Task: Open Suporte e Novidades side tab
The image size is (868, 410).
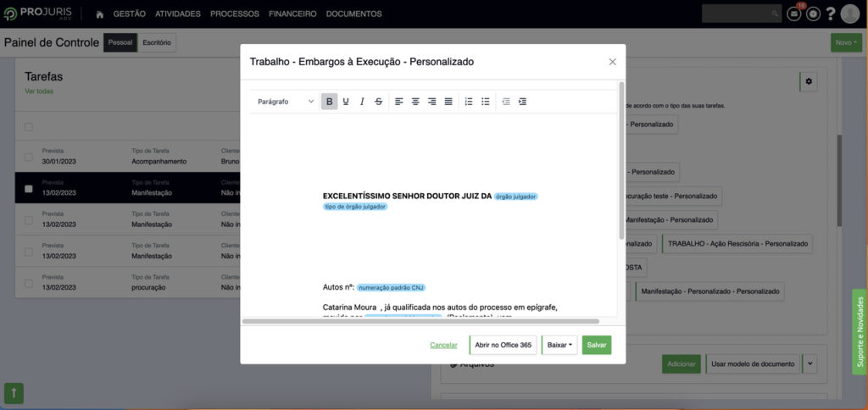Action: [x=860, y=332]
